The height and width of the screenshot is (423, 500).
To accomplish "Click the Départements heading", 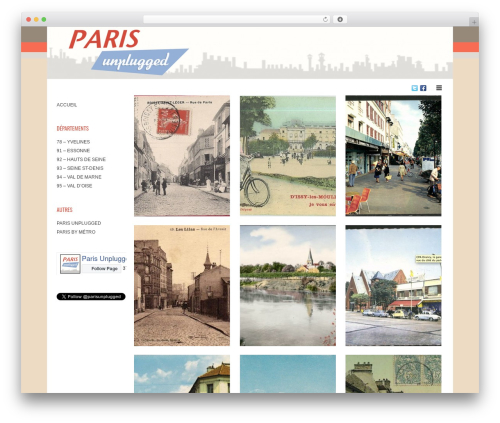I will (x=73, y=128).
